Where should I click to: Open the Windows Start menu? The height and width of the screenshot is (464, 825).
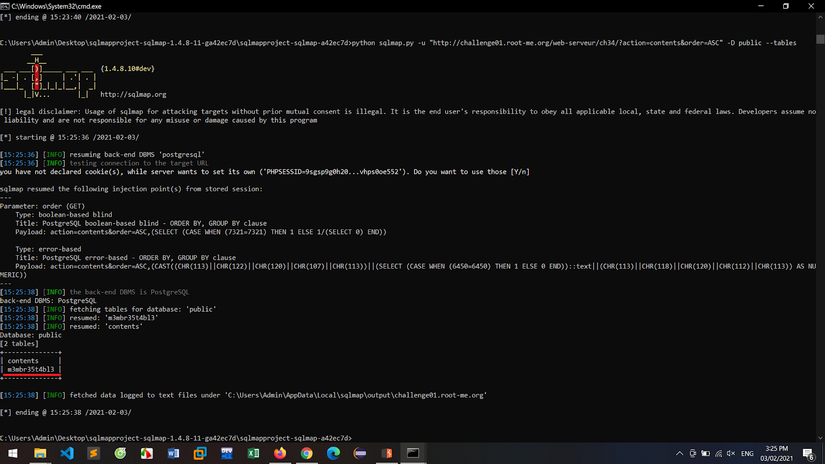click(x=13, y=453)
